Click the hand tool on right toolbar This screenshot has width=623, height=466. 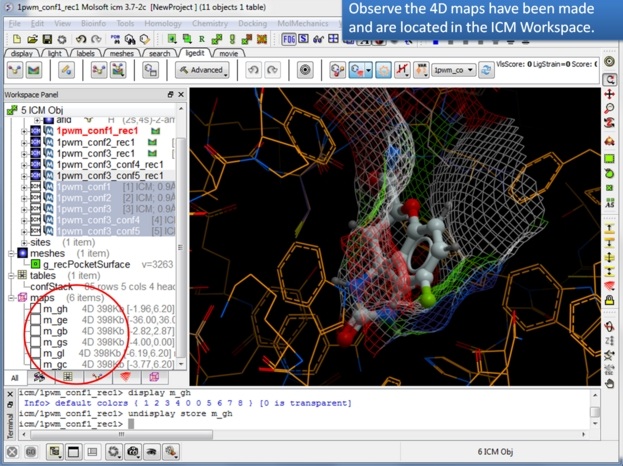(x=609, y=383)
